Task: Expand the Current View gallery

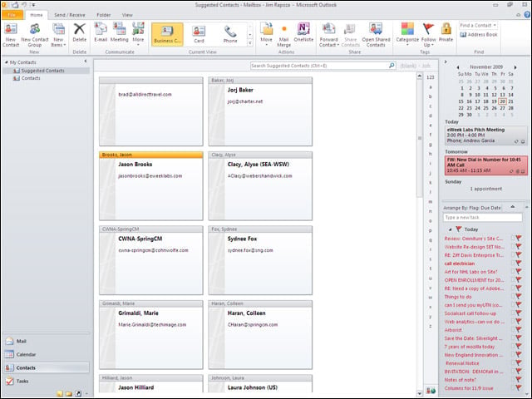Action: click(250, 43)
